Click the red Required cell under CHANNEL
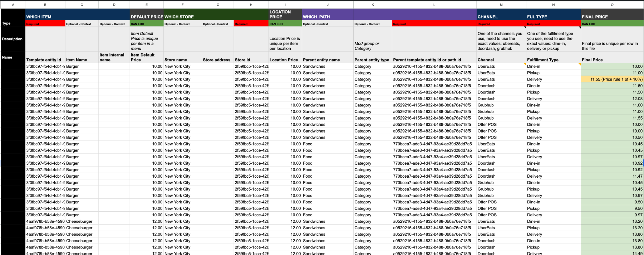Image resolution: width=644 pixels, height=255 pixels. point(501,24)
